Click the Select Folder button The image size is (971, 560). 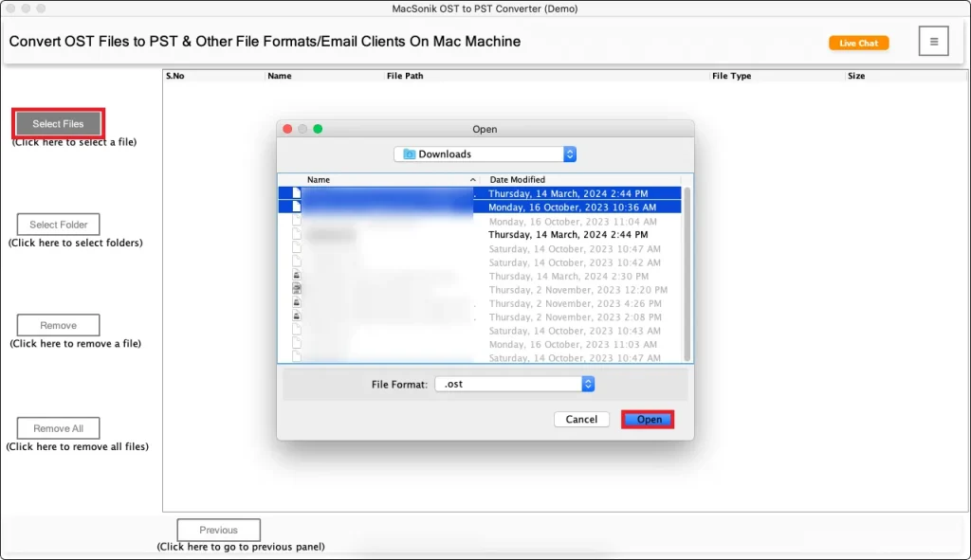[x=58, y=225]
